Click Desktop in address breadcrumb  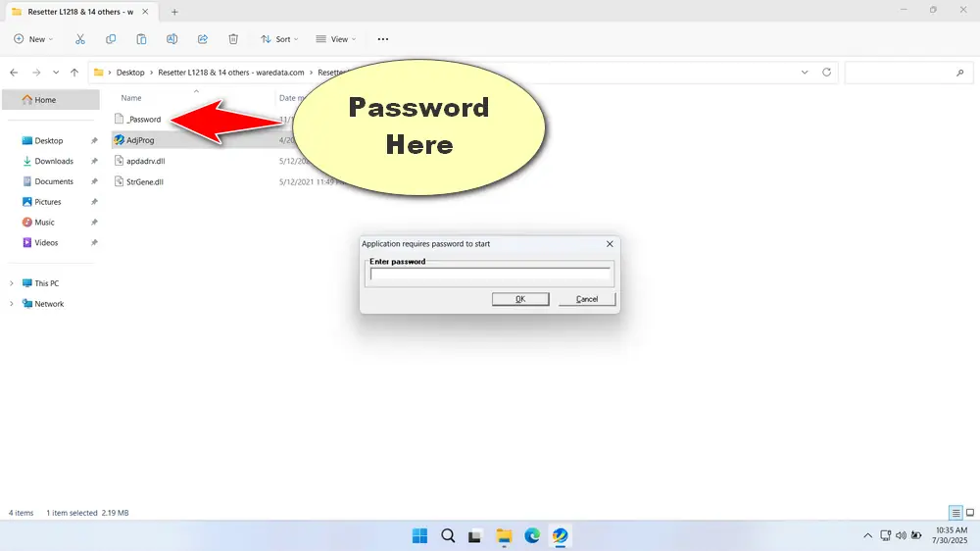130,73
